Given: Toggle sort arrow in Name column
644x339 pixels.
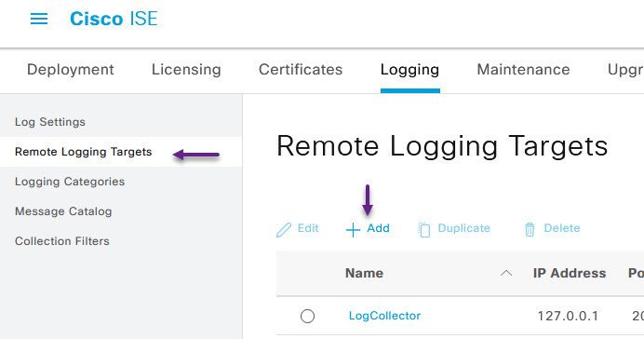Looking at the screenshot, I should click(506, 273).
